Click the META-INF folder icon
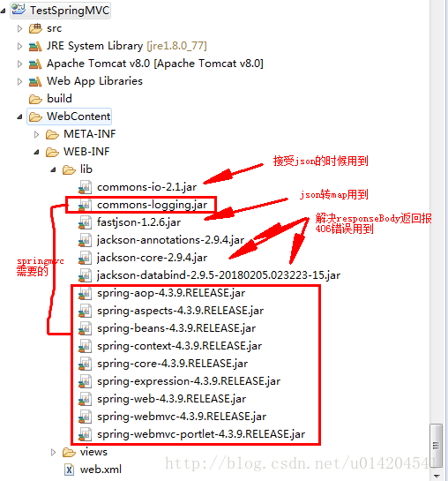The image size is (448, 481). 52,135
